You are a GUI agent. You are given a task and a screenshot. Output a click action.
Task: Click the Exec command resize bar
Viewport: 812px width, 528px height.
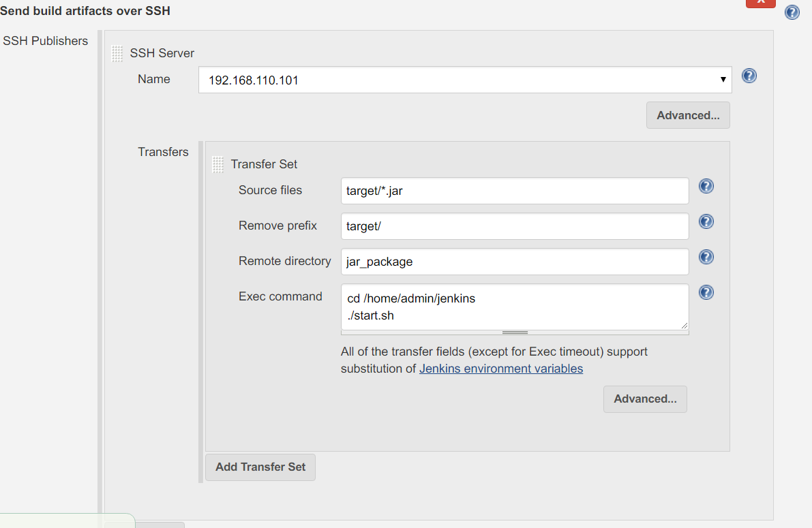click(x=515, y=332)
